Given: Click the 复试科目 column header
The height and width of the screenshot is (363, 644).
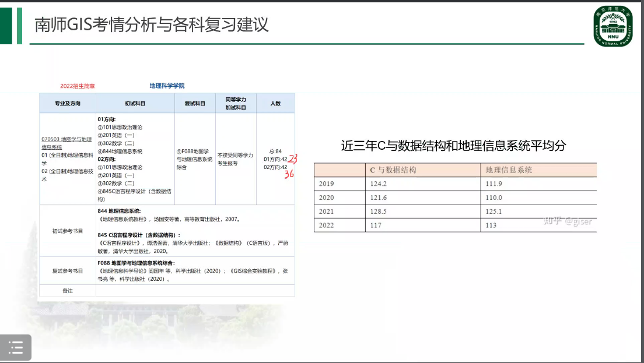Looking at the screenshot, I should click(x=195, y=103).
